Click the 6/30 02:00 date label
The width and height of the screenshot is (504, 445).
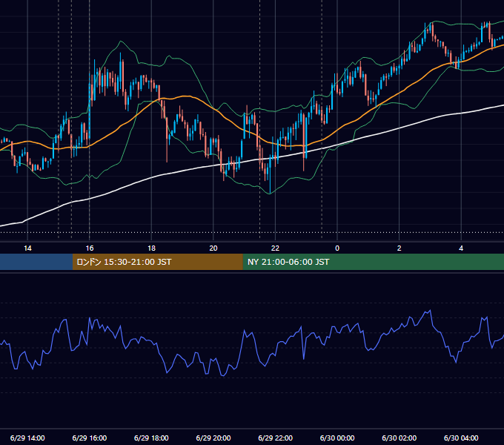pyautogui.click(x=399, y=438)
